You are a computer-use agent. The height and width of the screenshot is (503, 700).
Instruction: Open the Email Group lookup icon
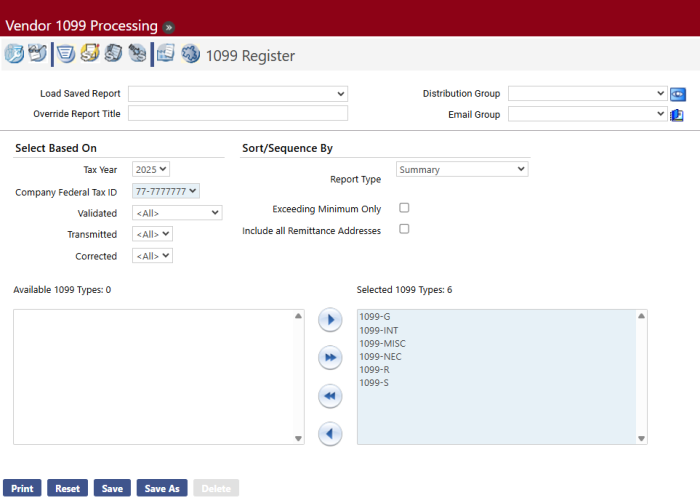coord(677,114)
